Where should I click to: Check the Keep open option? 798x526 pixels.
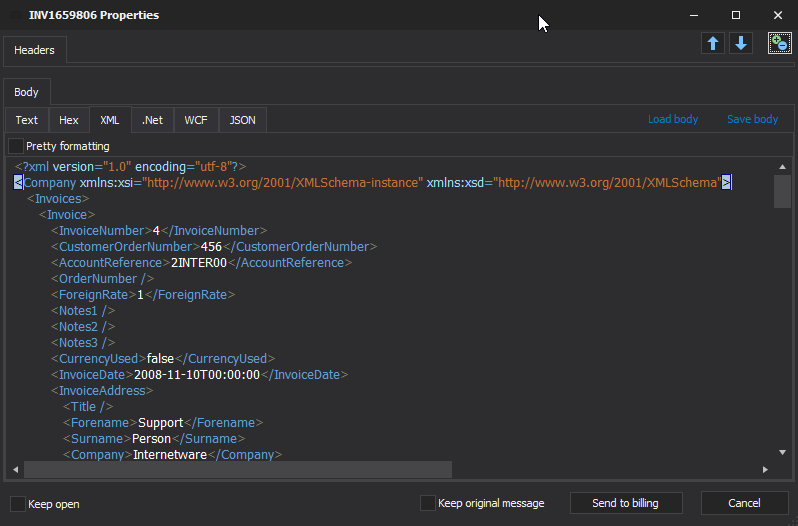tap(18, 503)
